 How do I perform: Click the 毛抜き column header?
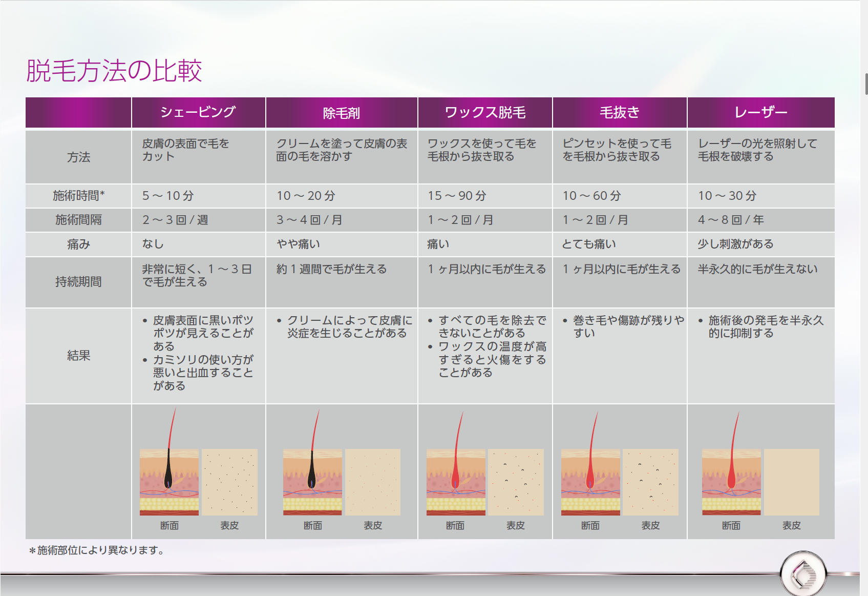click(620, 112)
